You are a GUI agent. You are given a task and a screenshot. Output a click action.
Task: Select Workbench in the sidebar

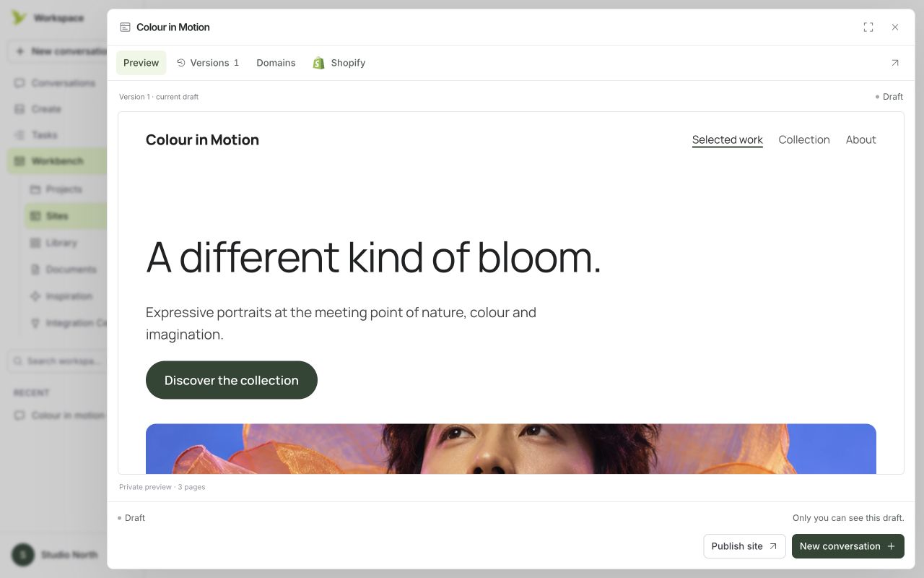coord(57,161)
